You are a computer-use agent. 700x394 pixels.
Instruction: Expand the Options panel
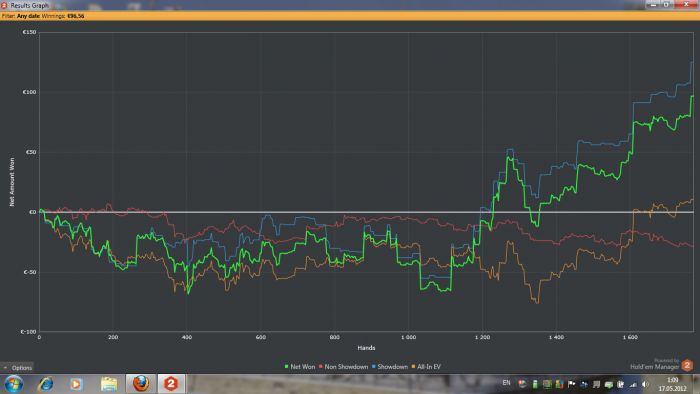click(x=17, y=368)
